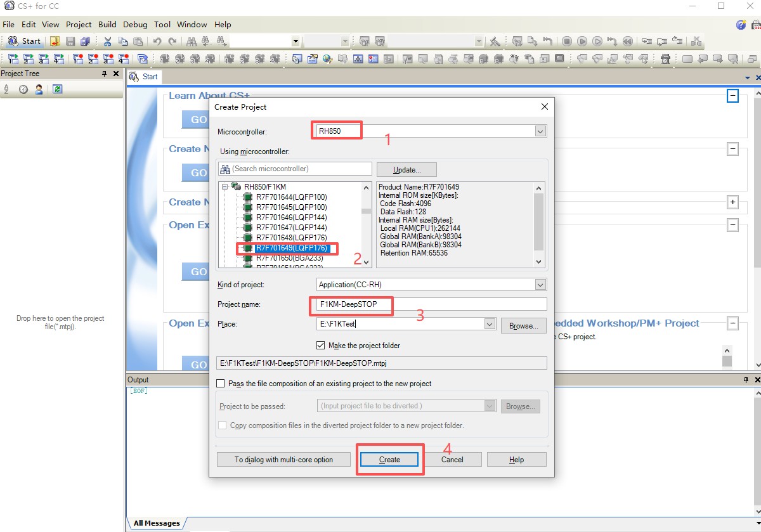This screenshot has height=532, width=761.
Task: Open the Microcontroller dropdown
Action: 540,131
